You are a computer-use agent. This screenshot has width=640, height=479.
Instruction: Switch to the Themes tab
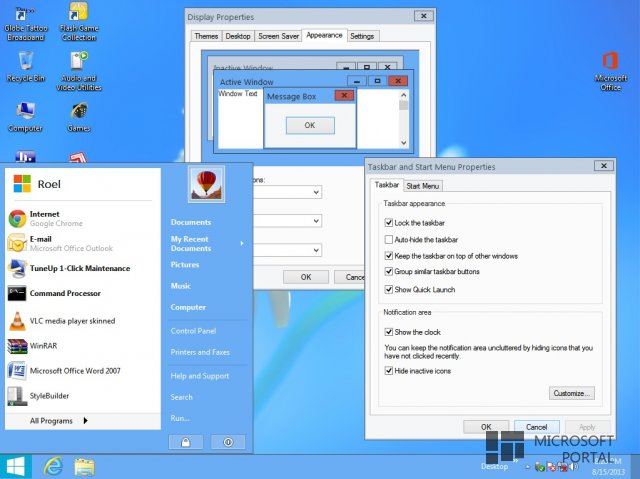click(x=206, y=36)
